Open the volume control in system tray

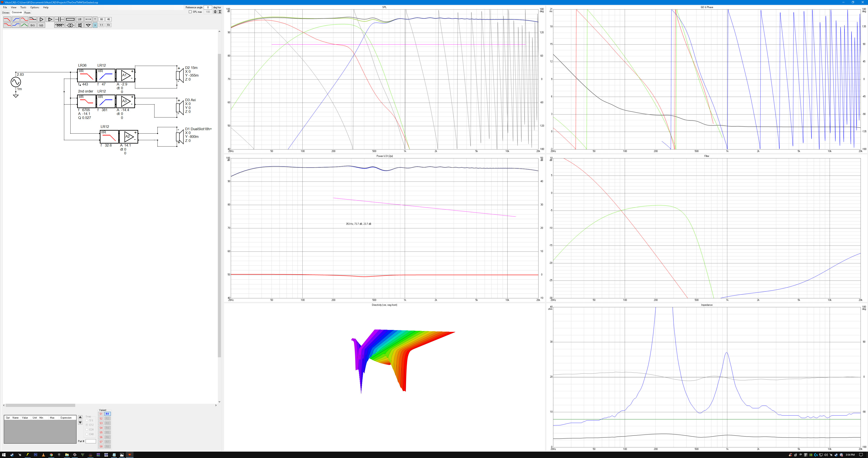826,455
